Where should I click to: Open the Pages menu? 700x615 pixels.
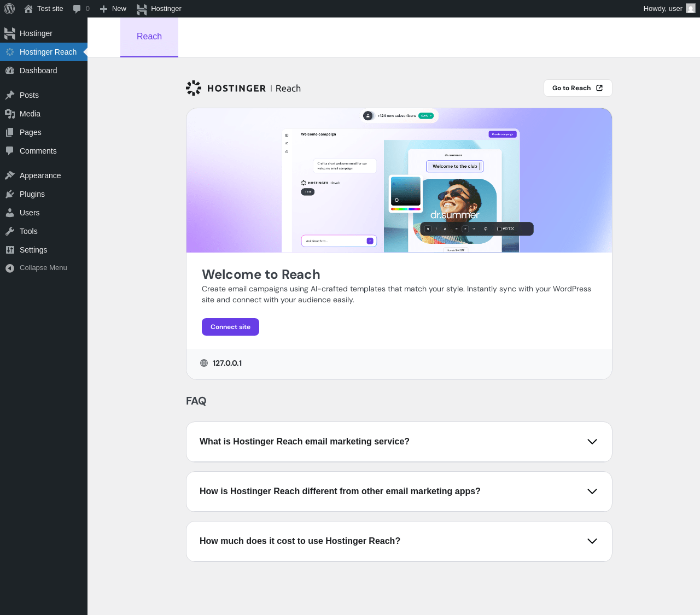[x=44, y=132]
